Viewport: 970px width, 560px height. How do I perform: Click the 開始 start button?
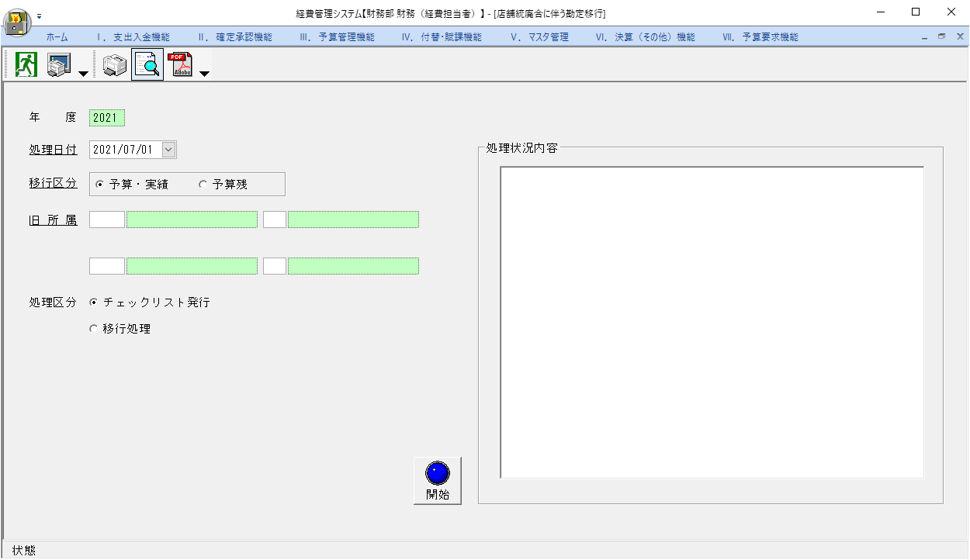click(438, 481)
